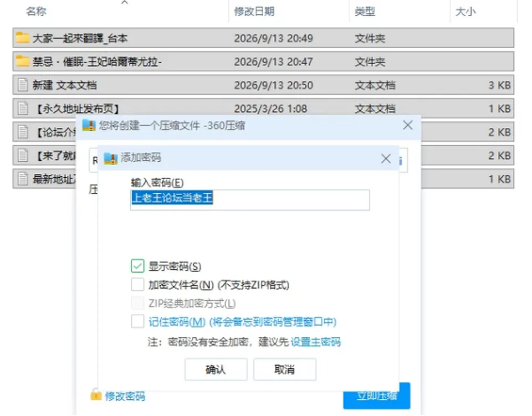Click the 类型 column header
The width and height of the screenshot is (532, 416).
[x=365, y=12]
